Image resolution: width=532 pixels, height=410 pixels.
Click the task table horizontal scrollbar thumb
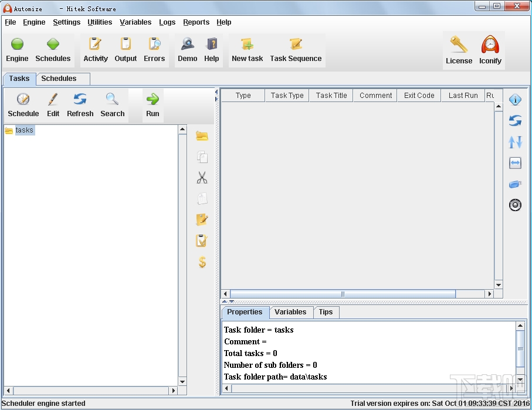click(x=343, y=294)
